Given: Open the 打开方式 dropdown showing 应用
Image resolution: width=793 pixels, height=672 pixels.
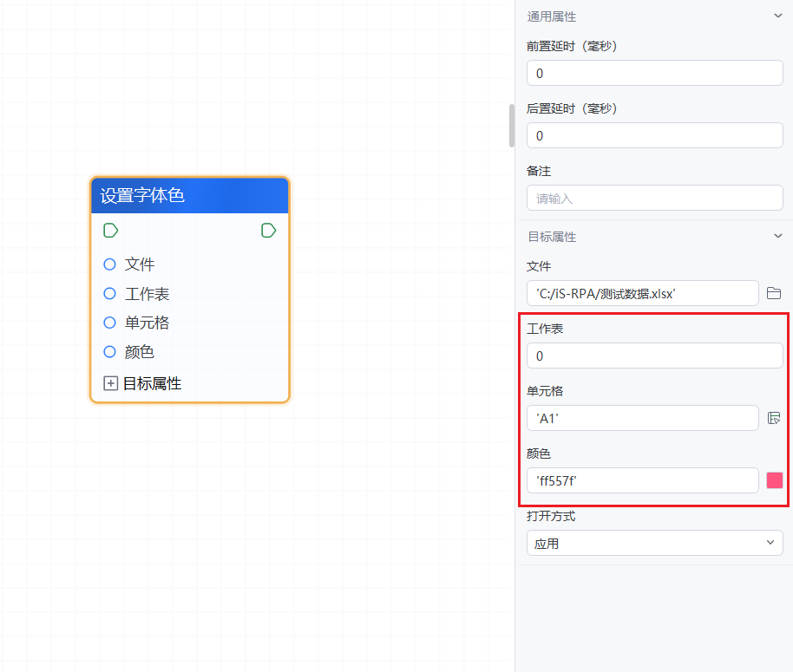Looking at the screenshot, I should [x=654, y=544].
